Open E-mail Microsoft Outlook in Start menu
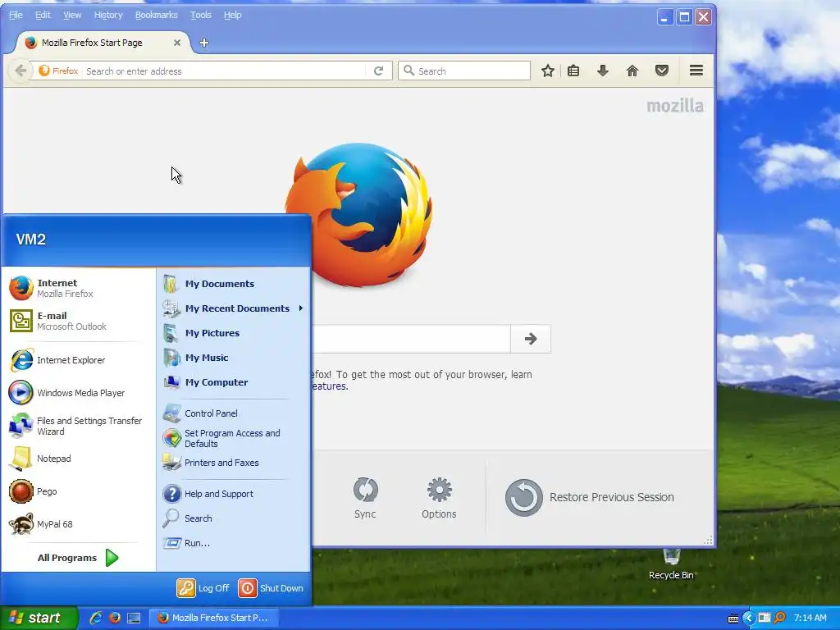840x630 pixels. pos(79,321)
